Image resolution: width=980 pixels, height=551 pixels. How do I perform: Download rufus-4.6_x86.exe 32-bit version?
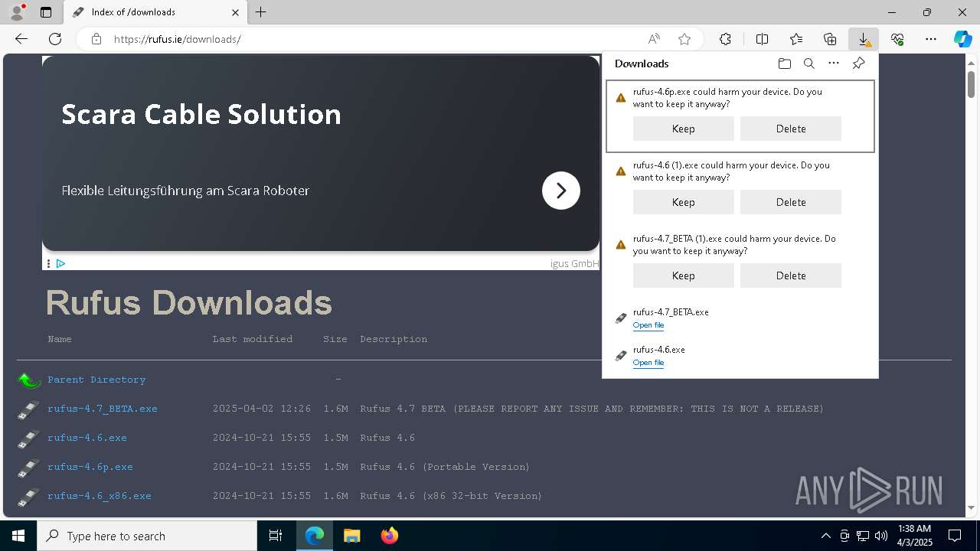click(x=100, y=496)
